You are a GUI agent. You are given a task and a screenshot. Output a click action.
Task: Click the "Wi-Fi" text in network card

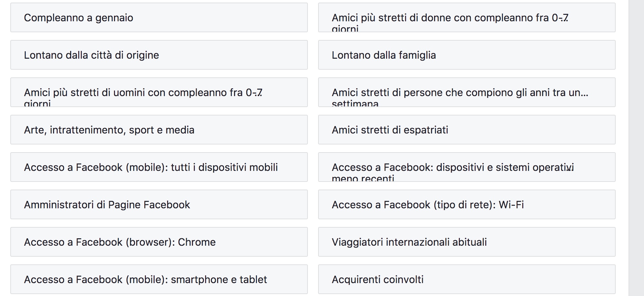[x=511, y=205]
